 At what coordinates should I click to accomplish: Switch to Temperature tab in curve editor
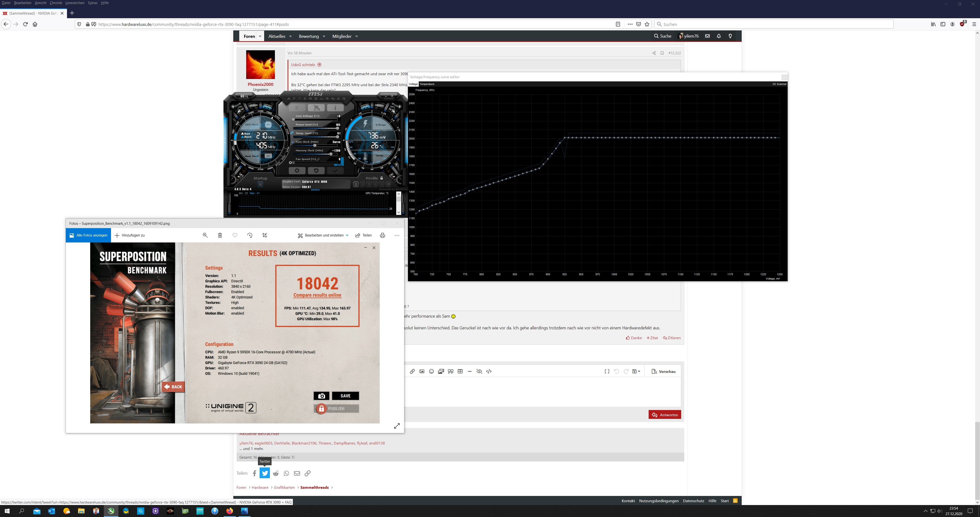click(x=426, y=84)
